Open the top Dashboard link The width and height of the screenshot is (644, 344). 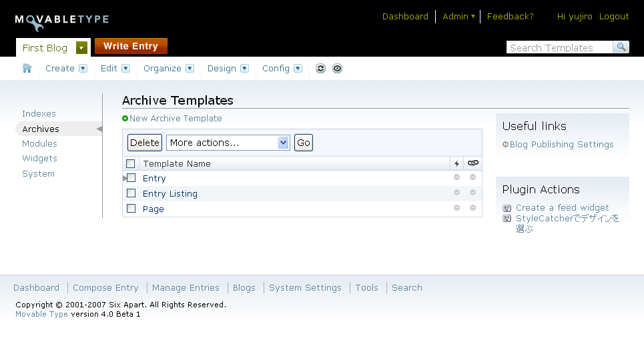(405, 17)
